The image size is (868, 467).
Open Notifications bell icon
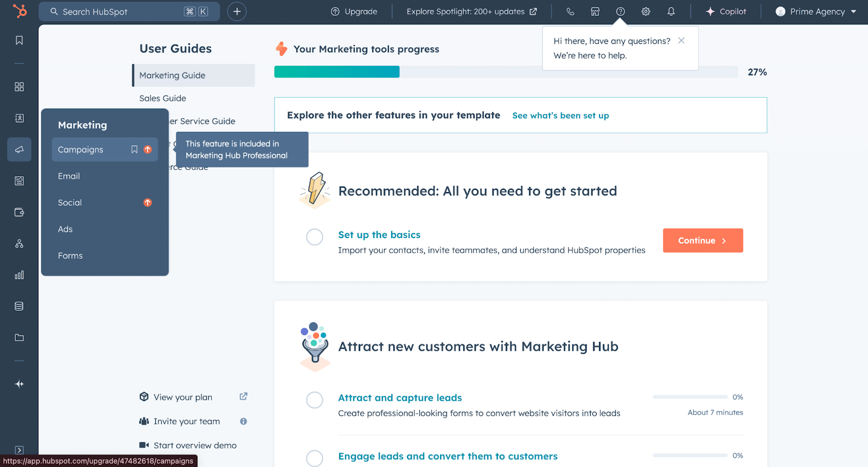click(671, 11)
